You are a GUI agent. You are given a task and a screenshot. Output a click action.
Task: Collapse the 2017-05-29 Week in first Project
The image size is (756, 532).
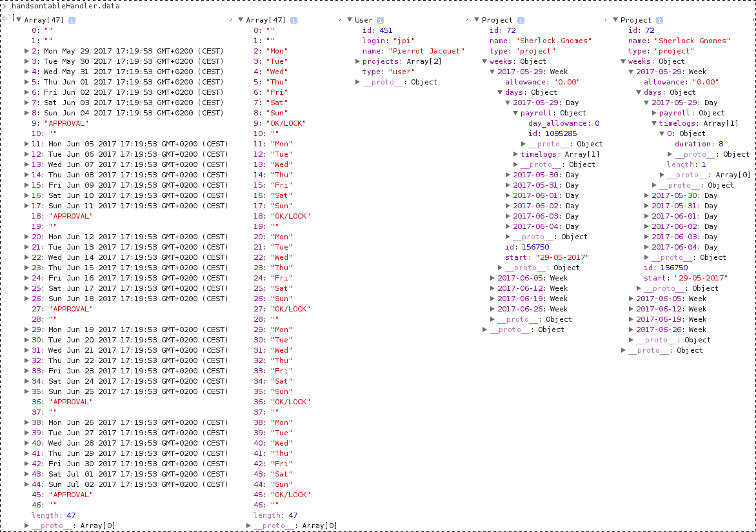492,72
